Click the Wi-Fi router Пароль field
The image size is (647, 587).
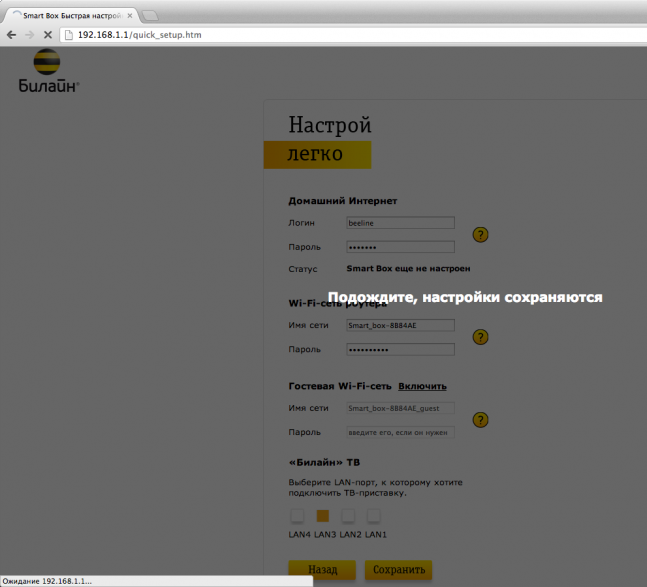coord(400,349)
